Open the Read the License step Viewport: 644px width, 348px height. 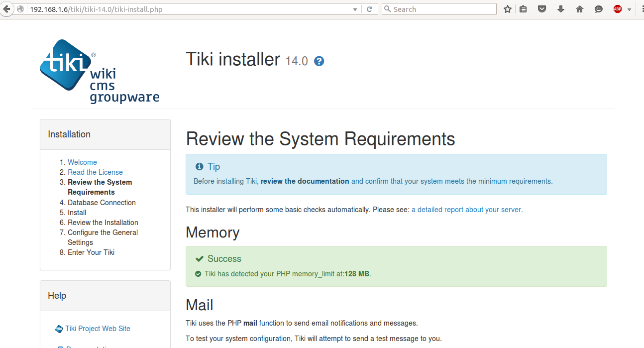95,172
